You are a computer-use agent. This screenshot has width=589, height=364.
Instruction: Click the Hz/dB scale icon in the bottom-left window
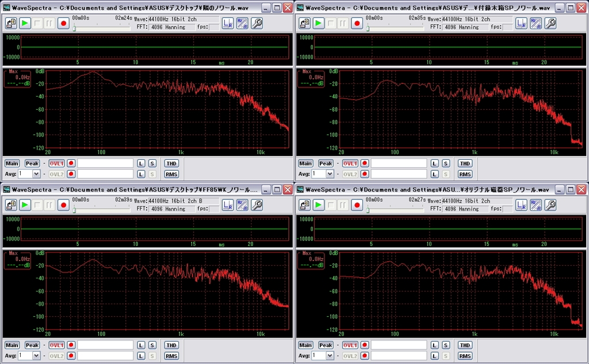(242, 205)
